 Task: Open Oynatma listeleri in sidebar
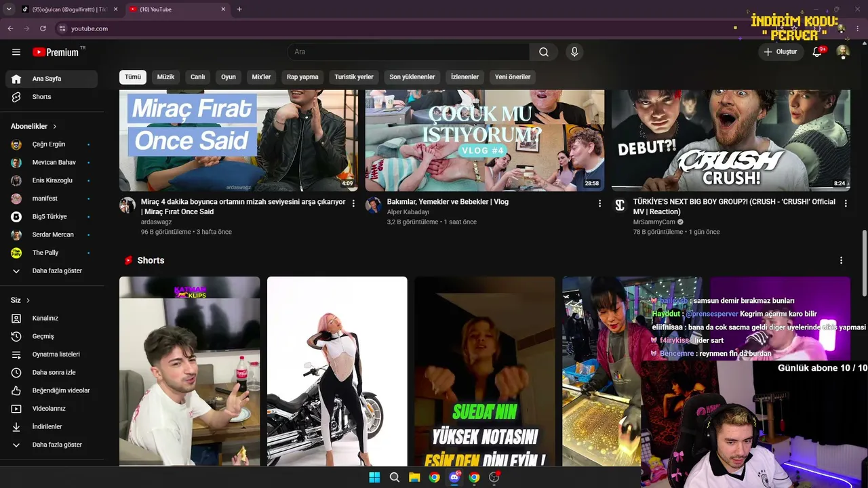(x=52, y=354)
